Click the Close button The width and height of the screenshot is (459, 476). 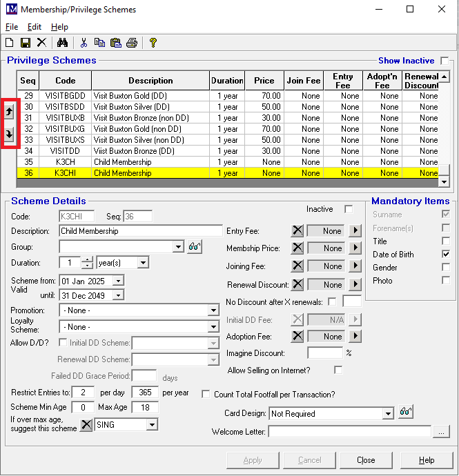366,460
